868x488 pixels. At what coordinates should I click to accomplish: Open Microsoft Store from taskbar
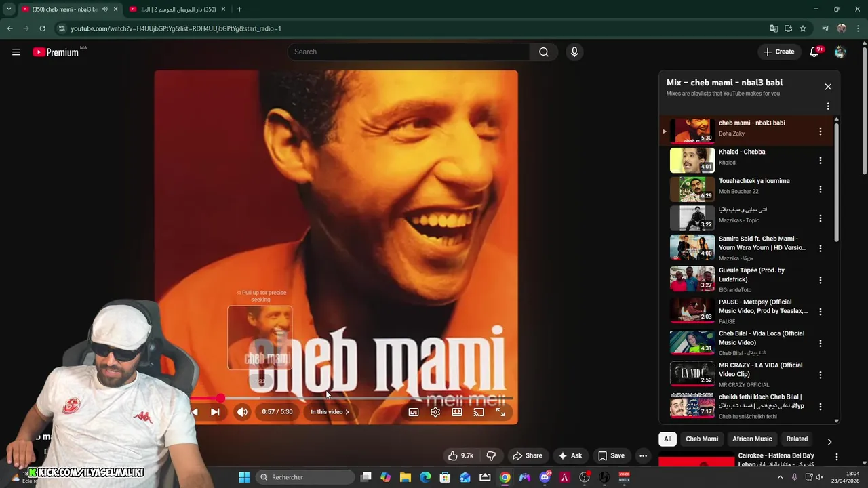(445, 477)
